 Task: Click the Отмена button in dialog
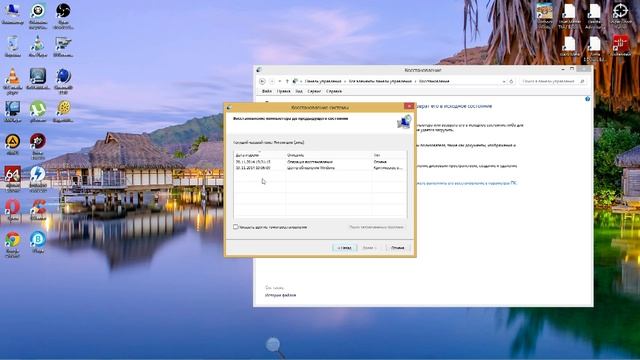(x=397, y=248)
